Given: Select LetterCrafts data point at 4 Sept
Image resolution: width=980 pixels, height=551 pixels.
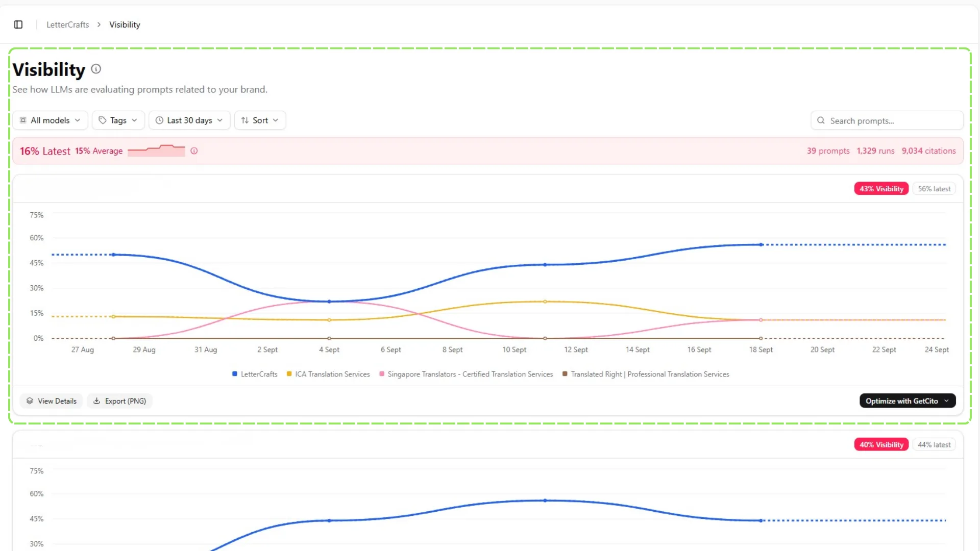Looking at the screenshot, I should point(329,302).
